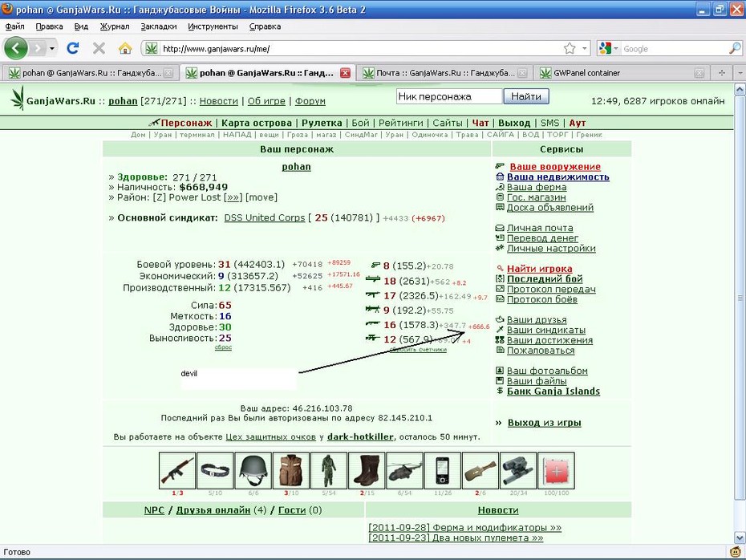
Task: Open the Правка menu
Action: coord(49,26)
